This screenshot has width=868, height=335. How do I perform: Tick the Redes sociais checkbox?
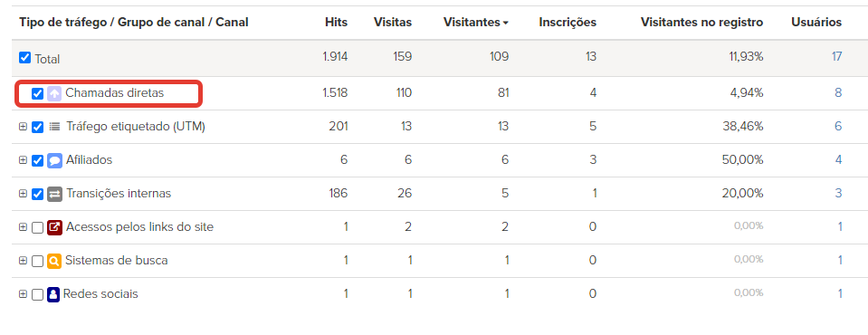coord(38,294)
